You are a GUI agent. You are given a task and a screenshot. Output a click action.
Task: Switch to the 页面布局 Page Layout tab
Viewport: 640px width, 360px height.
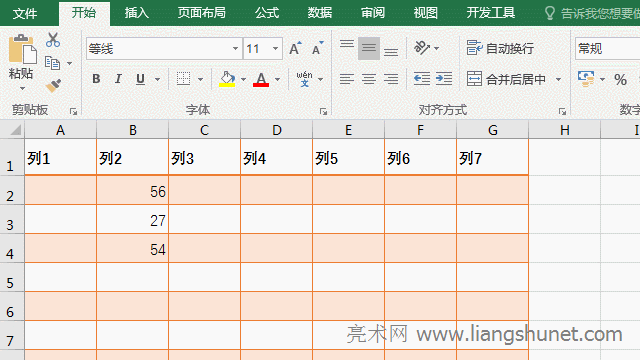tap(202, 13)
